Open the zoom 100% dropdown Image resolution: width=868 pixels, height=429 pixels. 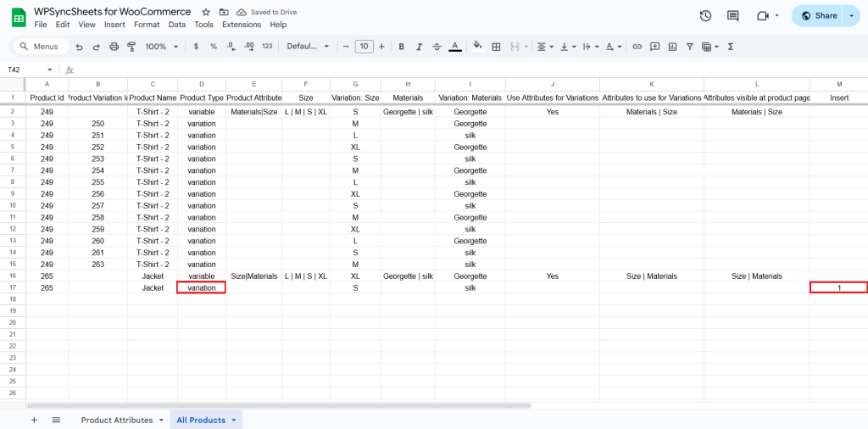coord(160,47)
